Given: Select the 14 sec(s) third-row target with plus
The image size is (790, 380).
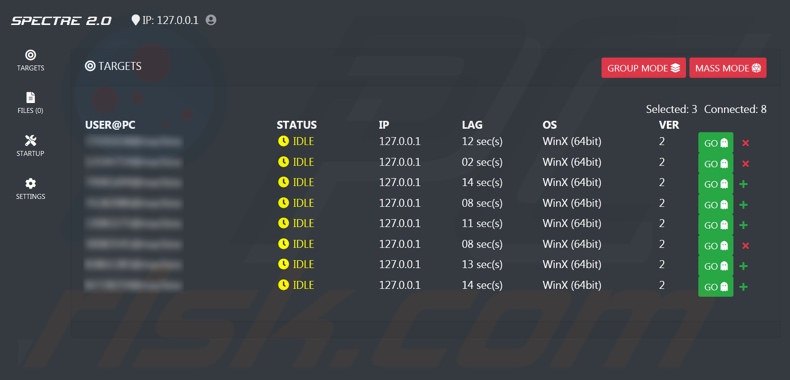Looking at the screenshot, I should point(743,184).
